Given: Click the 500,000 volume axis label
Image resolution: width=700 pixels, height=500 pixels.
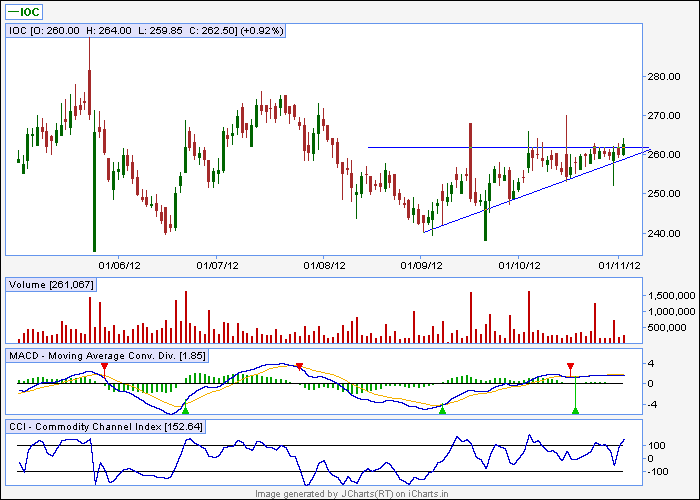Looking at the screenshot, I should (666, 328).
